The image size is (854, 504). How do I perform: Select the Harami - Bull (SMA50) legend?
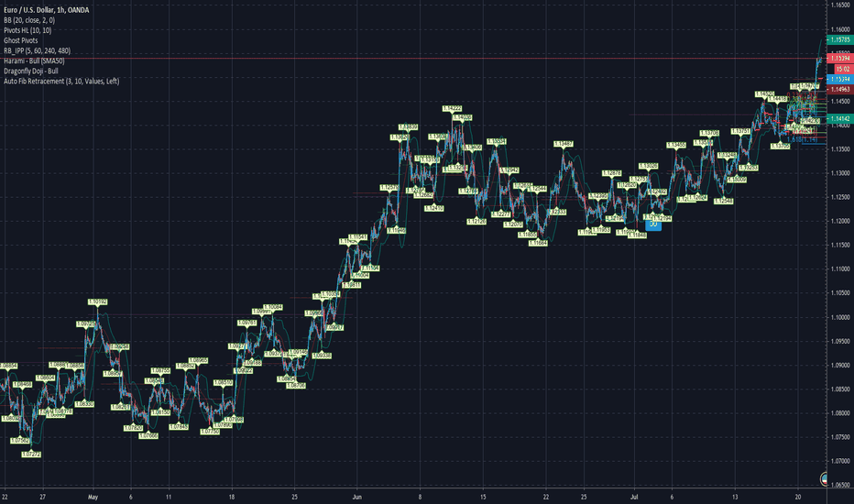(34, 60)
